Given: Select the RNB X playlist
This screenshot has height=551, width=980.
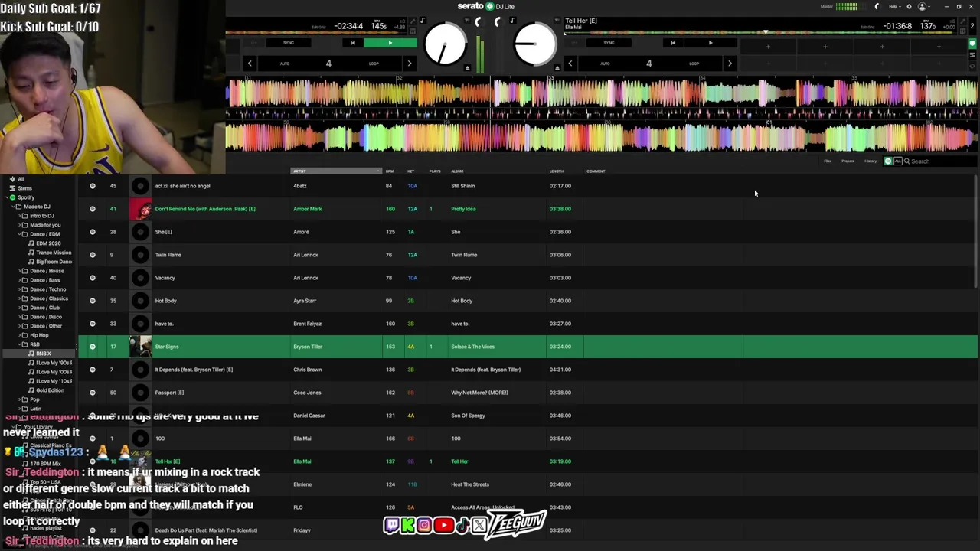Looking at the screenshot, I should [x=44, y=354].
